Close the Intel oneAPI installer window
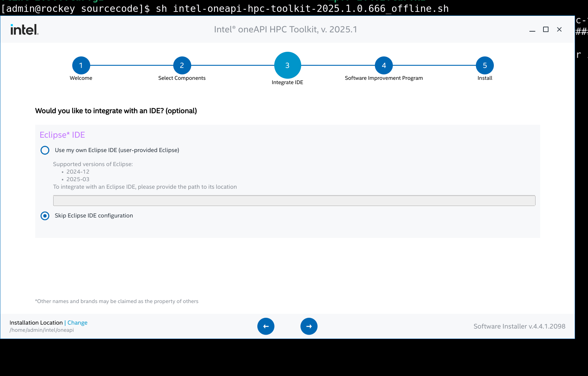Image resolution: width=588 pixels, height=376 pixels. [x=559, y=29]
